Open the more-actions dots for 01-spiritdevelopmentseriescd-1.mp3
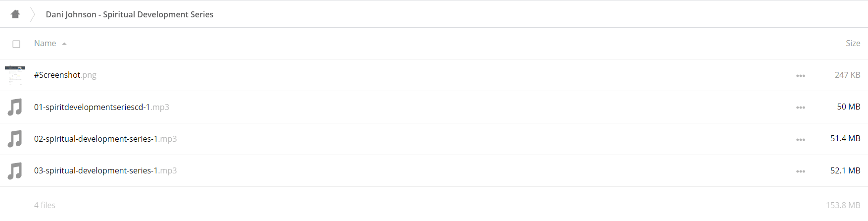868x221 pixels. (x=800, y=108)
